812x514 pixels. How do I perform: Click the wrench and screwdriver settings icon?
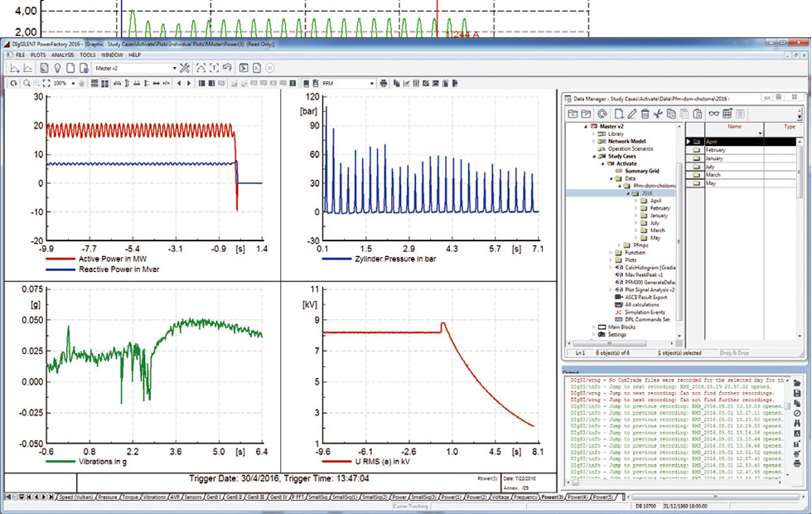185,68
